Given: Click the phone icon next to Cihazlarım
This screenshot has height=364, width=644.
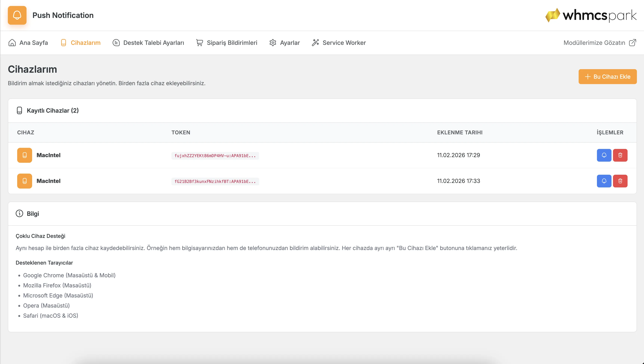Looking at the screenshot, I should coord(64,43).
